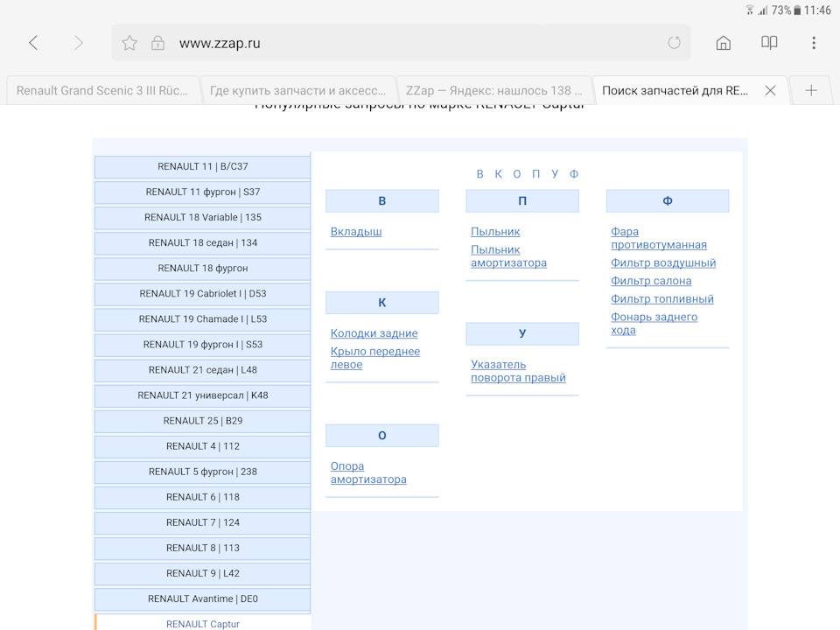
Task: Switch to 'Где купить запчасти' tab
Action: click(297, 90)
